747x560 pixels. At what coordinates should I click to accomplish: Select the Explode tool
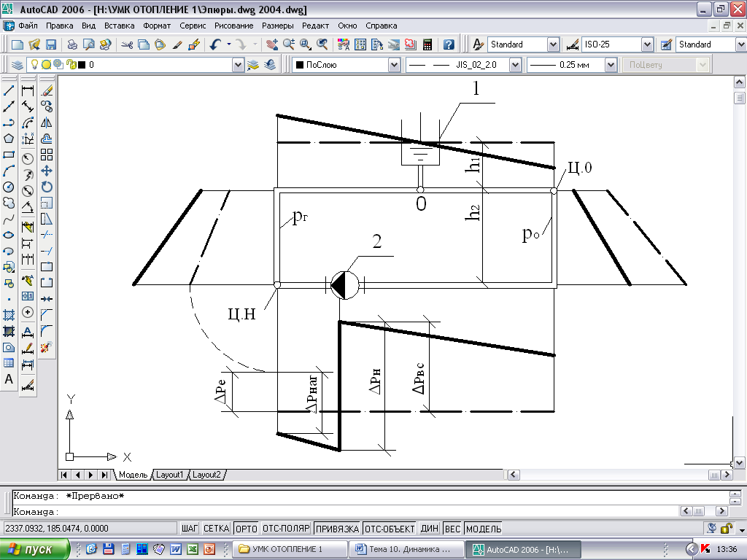coord(47,348)
